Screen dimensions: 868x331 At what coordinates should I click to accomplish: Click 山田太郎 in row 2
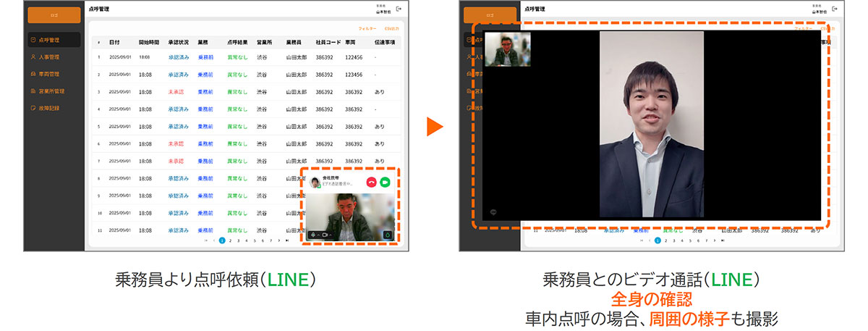[x=296, y=75]
